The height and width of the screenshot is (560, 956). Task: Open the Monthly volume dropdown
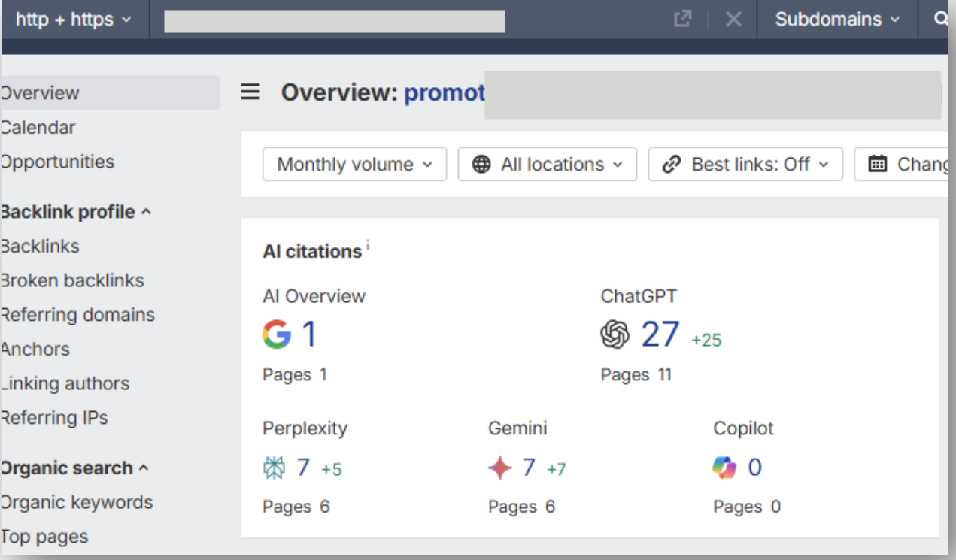(354, 164)
